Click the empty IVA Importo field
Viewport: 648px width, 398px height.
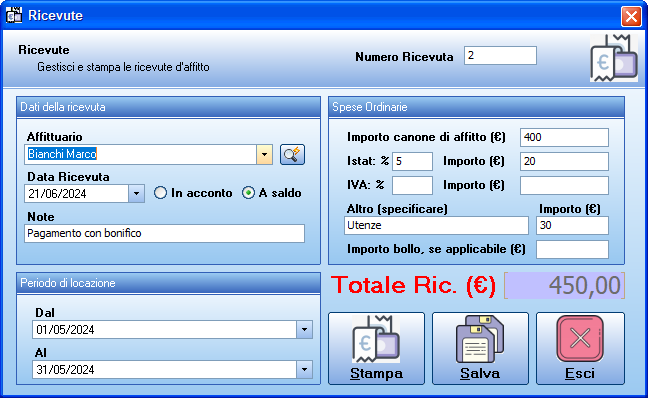coord(564,185)
